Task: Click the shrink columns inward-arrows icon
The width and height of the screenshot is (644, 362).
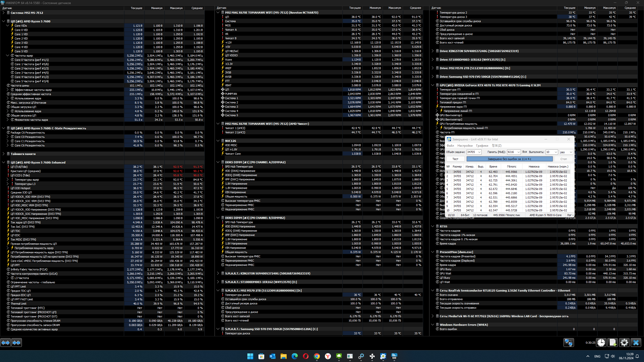Action: tap(17, 343)
